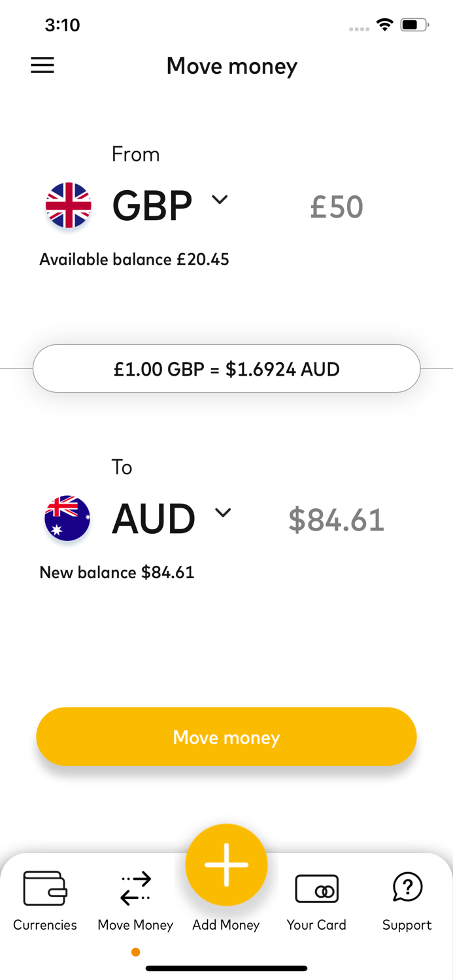Expand the AUD currency selector chevron

tap(224, 513)
